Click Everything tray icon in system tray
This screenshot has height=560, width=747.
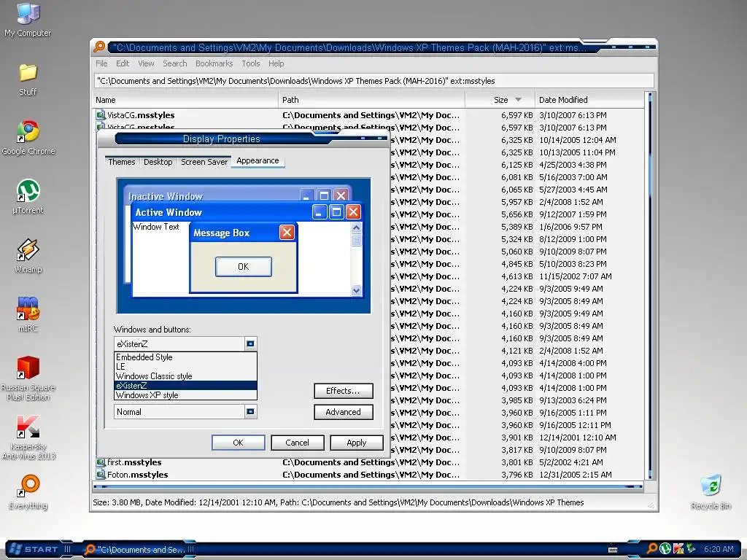click(x=652, y=549)
